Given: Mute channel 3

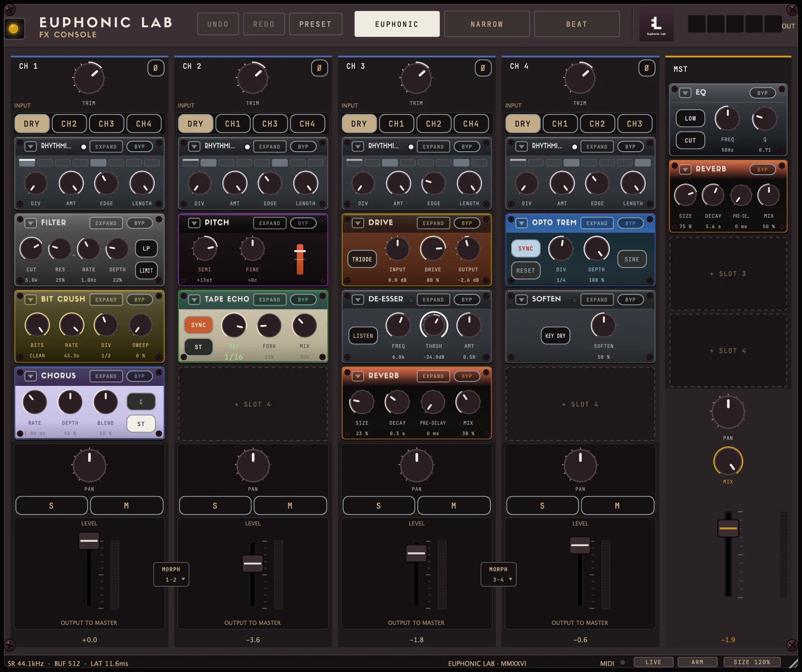Looking at the screenshot, I should (454, 506).
